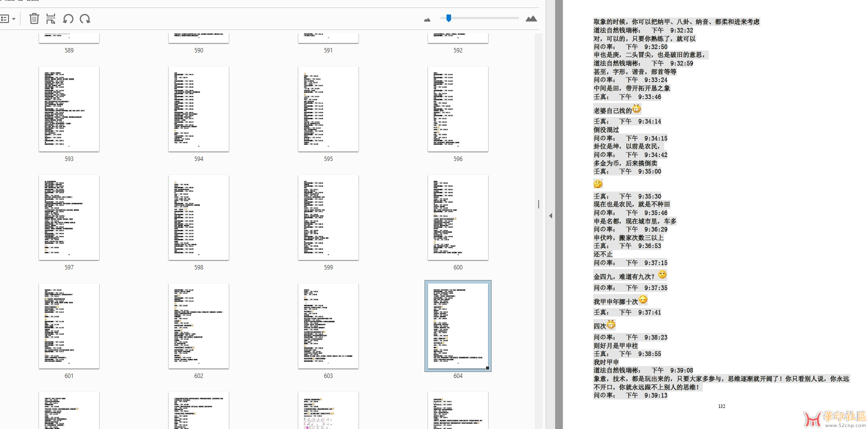Jump to page 600 thumbnail
Screen dimensions: 868x429
point(458,217)
